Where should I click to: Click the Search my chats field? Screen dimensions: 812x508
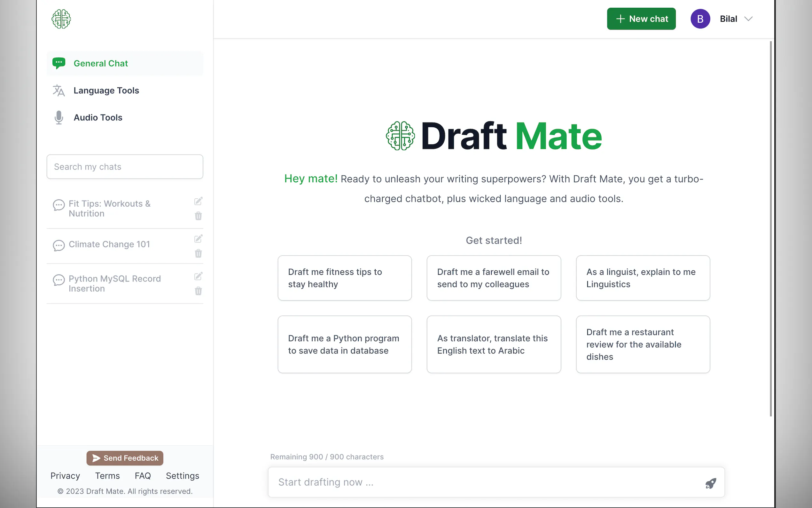click(125, 167)
